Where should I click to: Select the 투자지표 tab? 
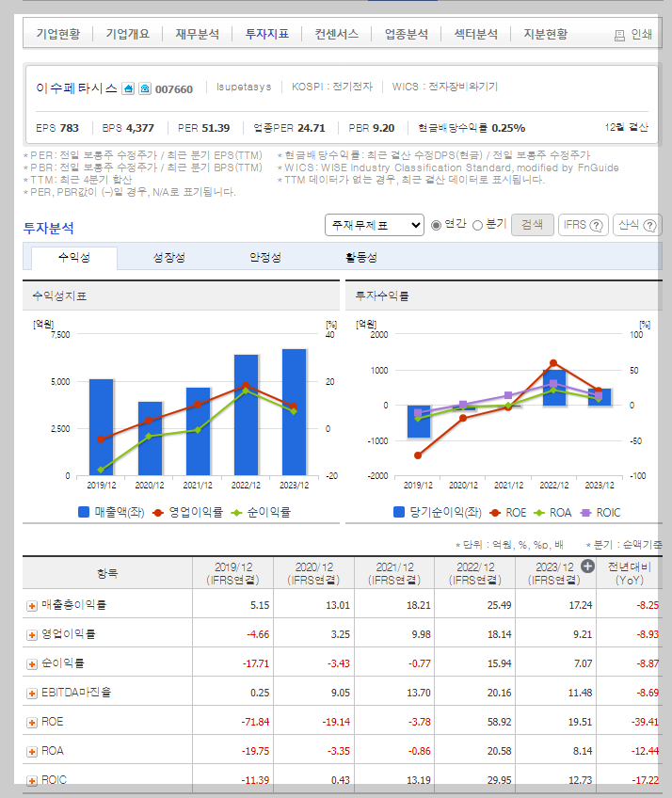point(266,34)
